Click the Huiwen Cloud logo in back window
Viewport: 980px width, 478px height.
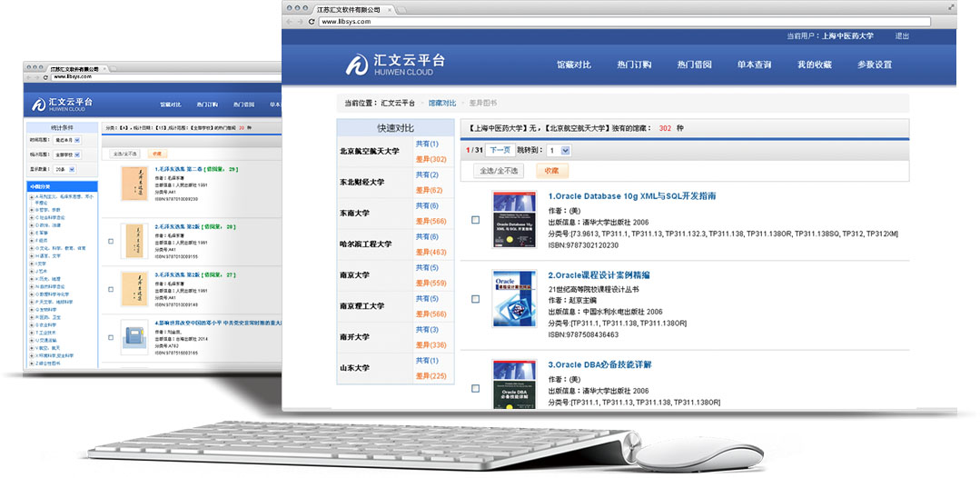[63, 104]
